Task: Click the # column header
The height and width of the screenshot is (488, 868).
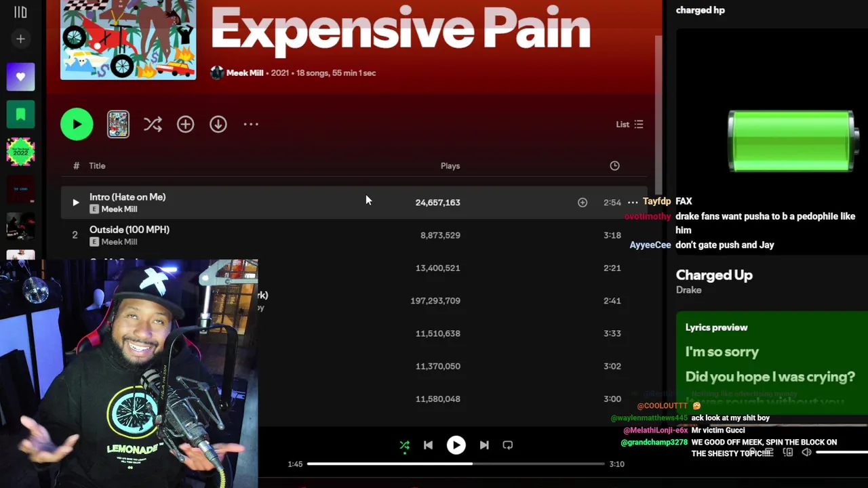Action: pyautogui.click(x=76, y=165)
